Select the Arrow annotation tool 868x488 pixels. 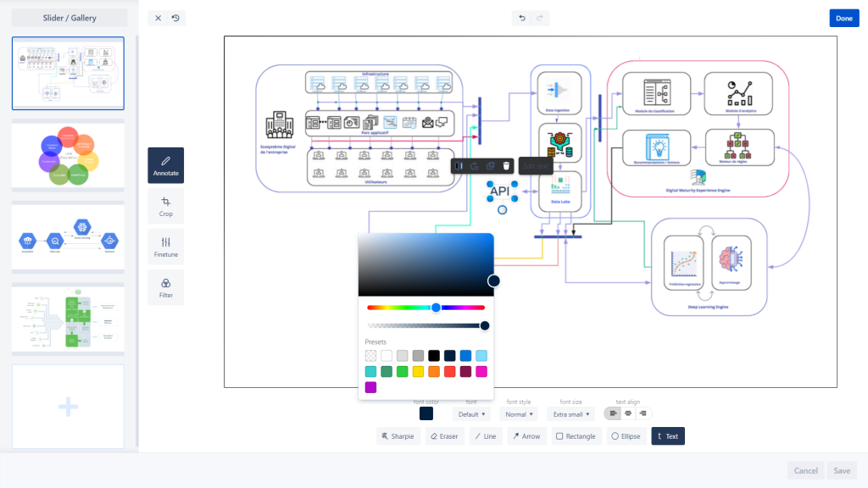[x=526, y=435]
